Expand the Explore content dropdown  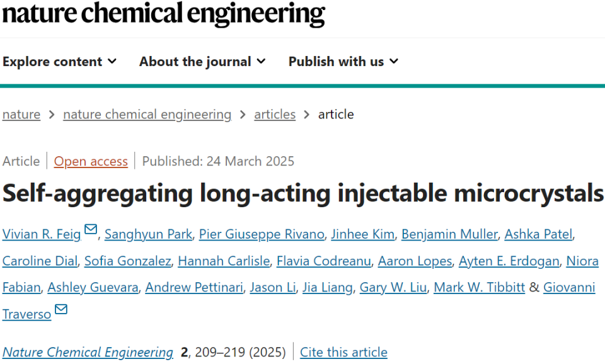(59, 62)
